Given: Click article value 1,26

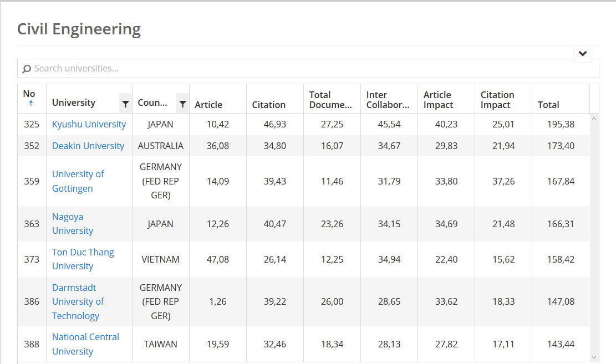Looking at the screenshot, I should point(218,301).
